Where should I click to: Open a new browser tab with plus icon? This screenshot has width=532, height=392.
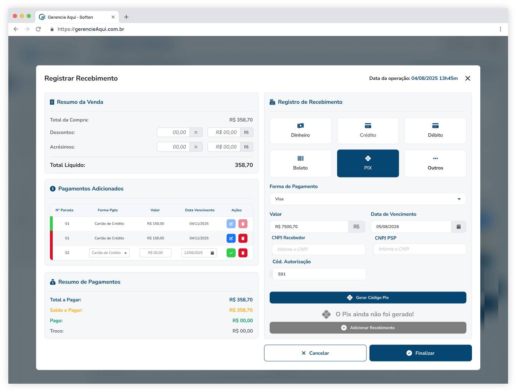(126, 17)
